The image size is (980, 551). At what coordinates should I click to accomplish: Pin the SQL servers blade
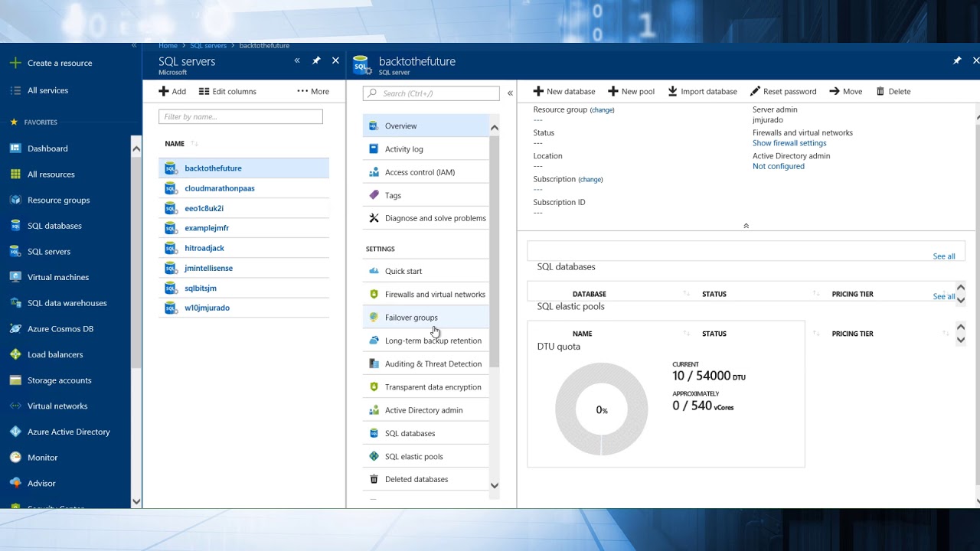316,60
